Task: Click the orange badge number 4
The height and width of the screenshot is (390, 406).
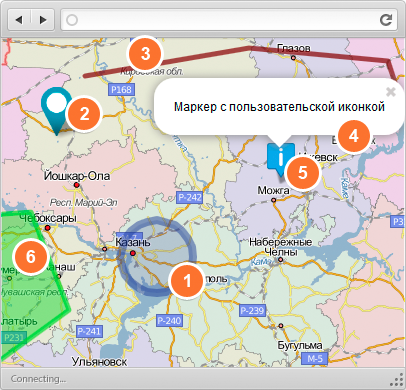Action: (x=354, y=136)
